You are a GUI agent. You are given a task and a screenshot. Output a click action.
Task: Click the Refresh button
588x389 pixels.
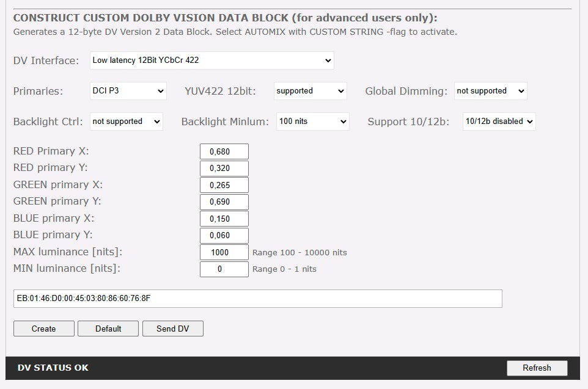coord(537,368)
